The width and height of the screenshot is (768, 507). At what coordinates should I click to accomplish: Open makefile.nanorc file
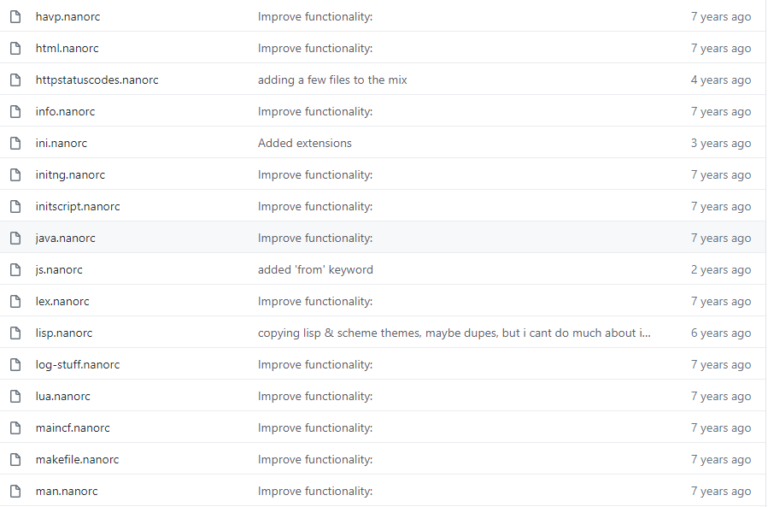click(x=77, y=460)
